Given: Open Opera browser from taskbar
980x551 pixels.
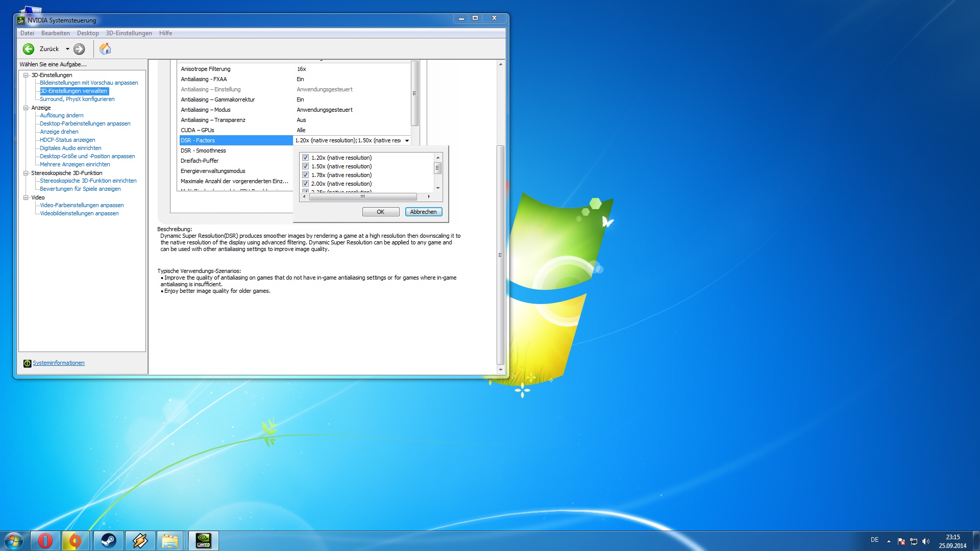Looking at the screenshot, I should [x=45, y=540].
